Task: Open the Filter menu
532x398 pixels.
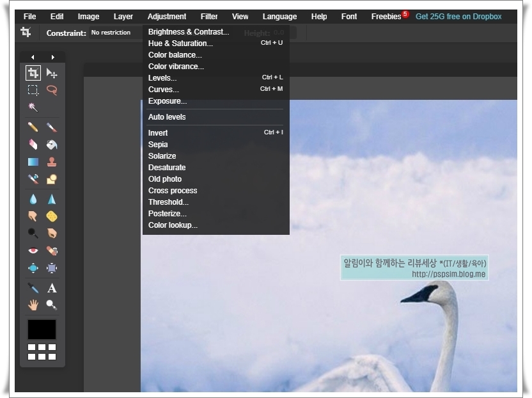Action: pyautogui.click(x=209, y=16)
